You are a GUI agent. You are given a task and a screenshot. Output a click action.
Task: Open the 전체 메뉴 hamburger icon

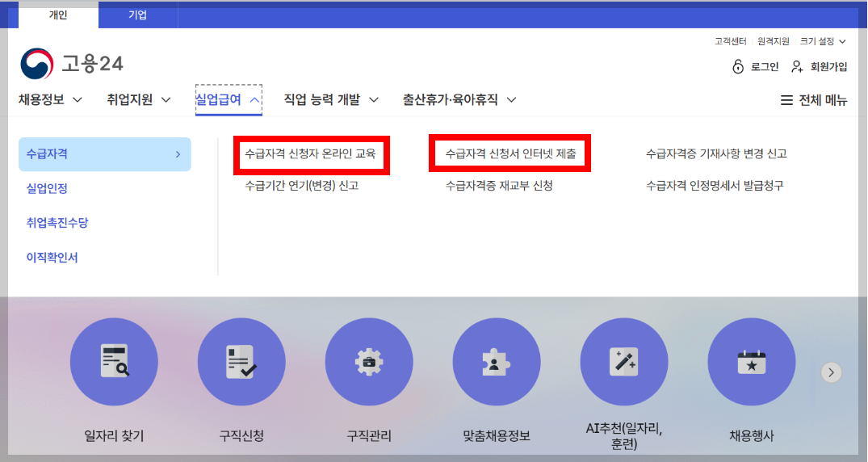786,100
